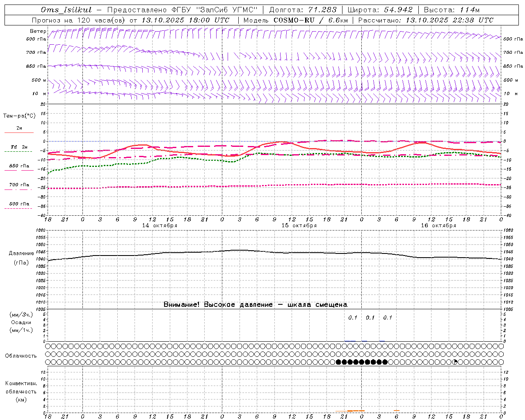Click the 14 октября date label
This screenshot has height=420, width=525.
(x=160, y=226)
